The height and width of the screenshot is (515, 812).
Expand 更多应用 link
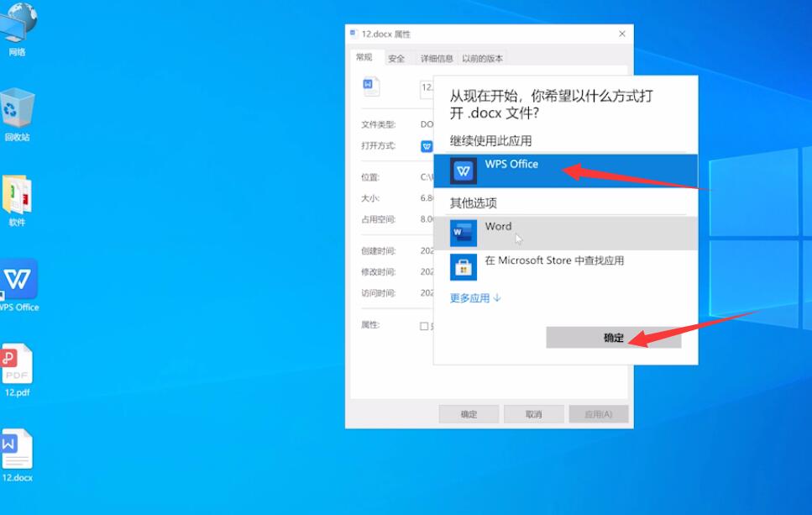[x=475, y=298]
